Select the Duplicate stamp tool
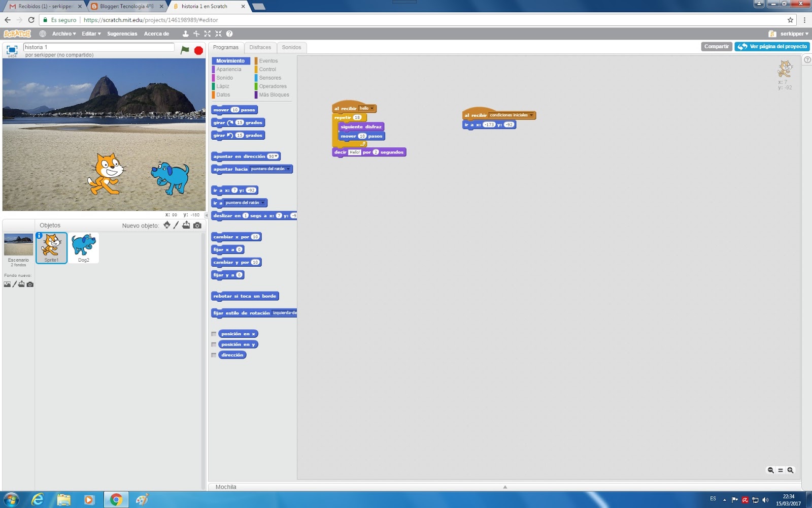Viewport: 812px width, 508px height. click(x=185, y=34)
